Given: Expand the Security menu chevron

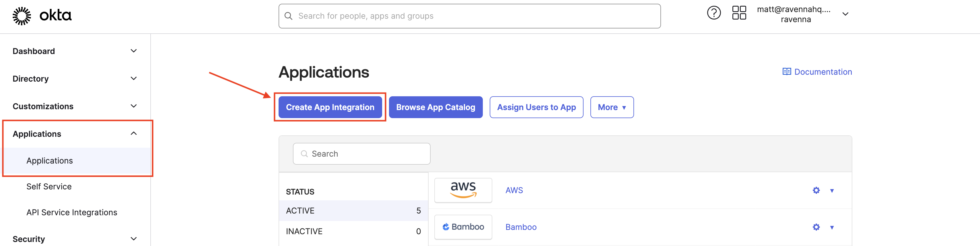Looking at the screenshot, I should [x=133, y=239].
